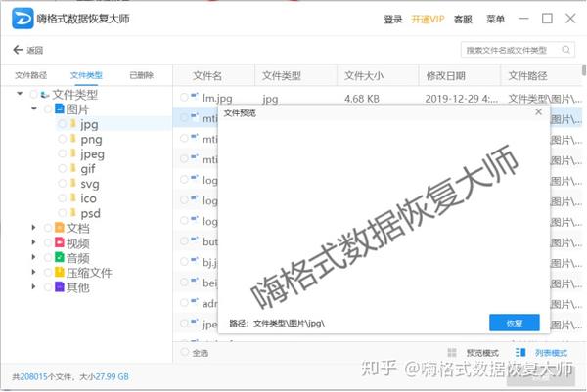Click the psd folder icon in tree

coord(73,213)
